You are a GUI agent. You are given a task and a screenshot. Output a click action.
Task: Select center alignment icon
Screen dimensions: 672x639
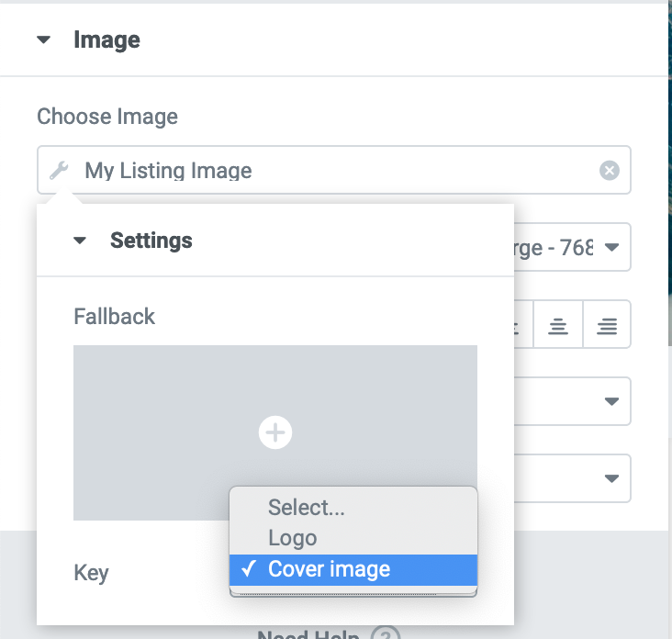tap(558, 324)
